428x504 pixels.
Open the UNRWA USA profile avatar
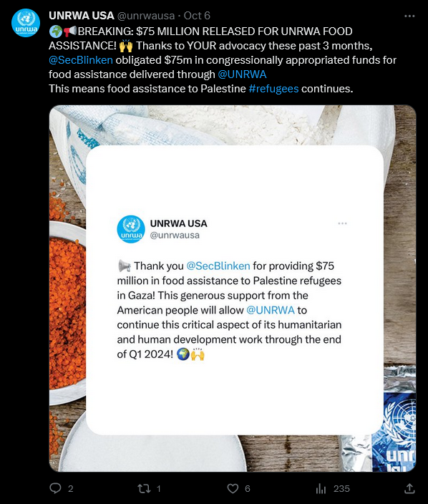point(26,23)
